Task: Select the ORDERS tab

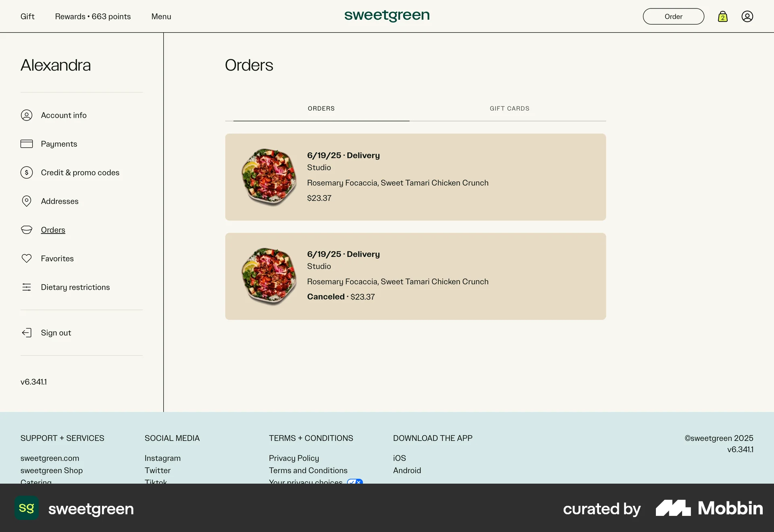Action: coord(321,108)
